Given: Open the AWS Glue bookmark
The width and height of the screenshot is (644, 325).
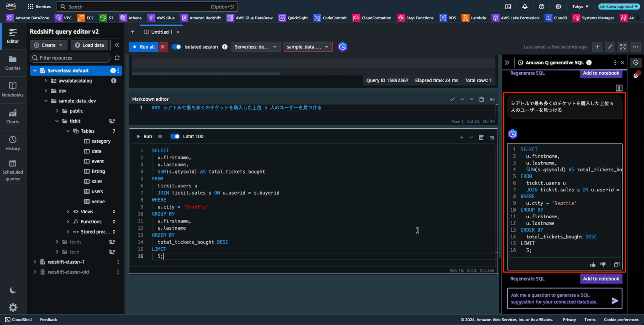Looking at the screenshot, I should 161,18.
